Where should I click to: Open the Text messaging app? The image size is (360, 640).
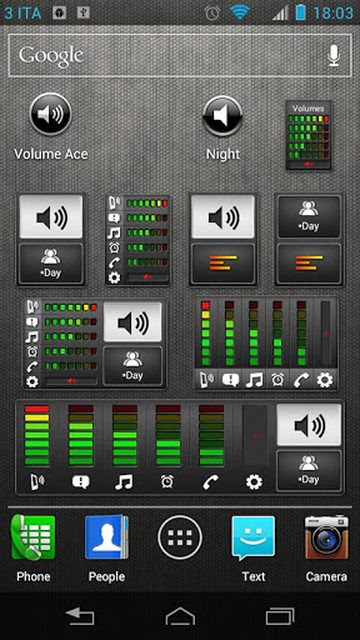pyautogui.click(x=253, y=538)
